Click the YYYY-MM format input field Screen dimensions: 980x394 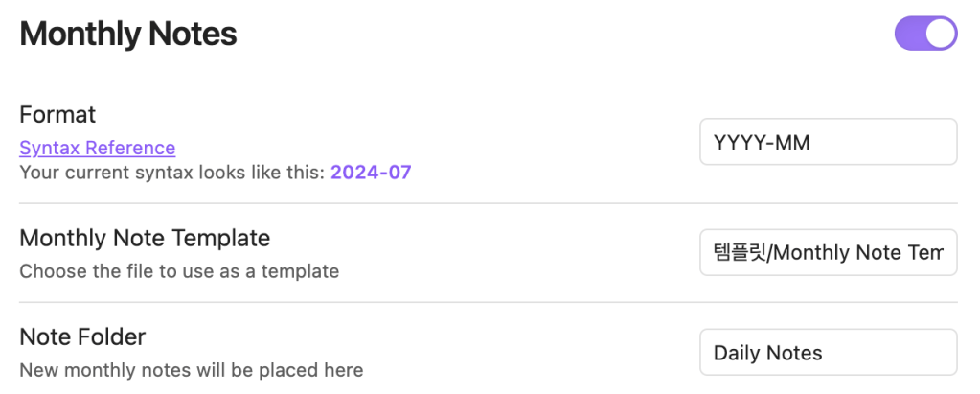tap(828, 142)
